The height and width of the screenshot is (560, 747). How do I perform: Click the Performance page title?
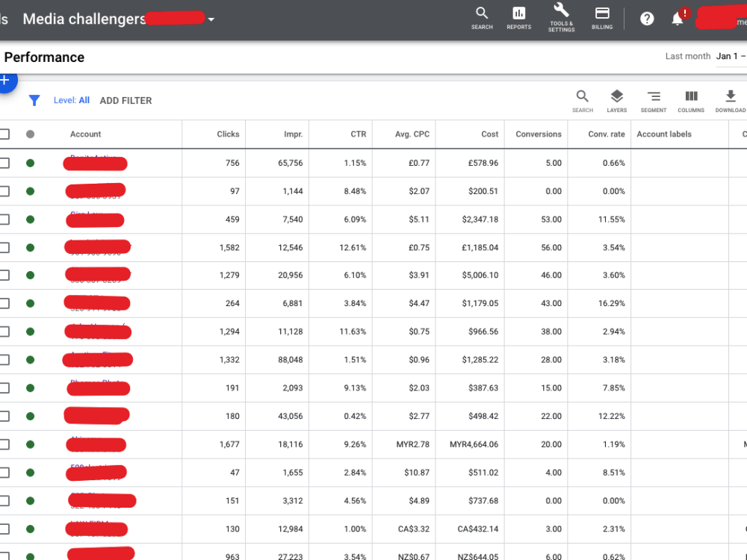coord(44,57)
